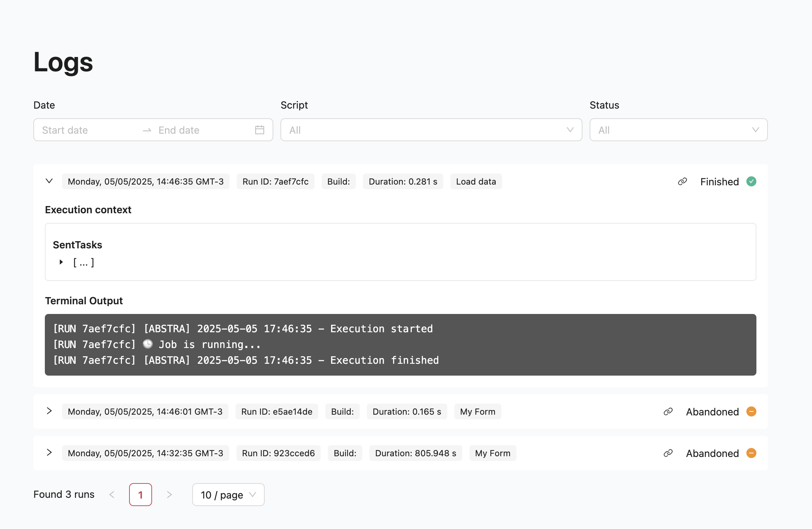The image size is (812, 529).
Task: Click the Execution context heading
Action: pos(88,210)
